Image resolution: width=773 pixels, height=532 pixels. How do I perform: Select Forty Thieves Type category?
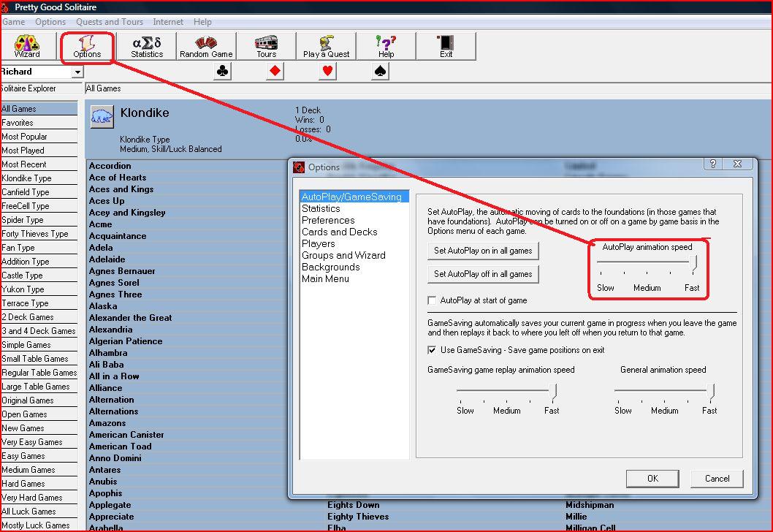coord(39,234)
